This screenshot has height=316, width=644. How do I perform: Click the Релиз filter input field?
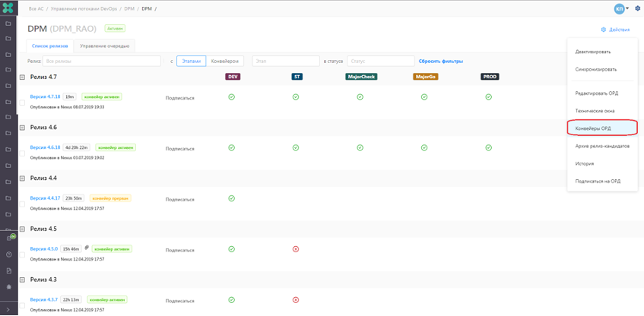pyautogui.click(x=102, y=61)
